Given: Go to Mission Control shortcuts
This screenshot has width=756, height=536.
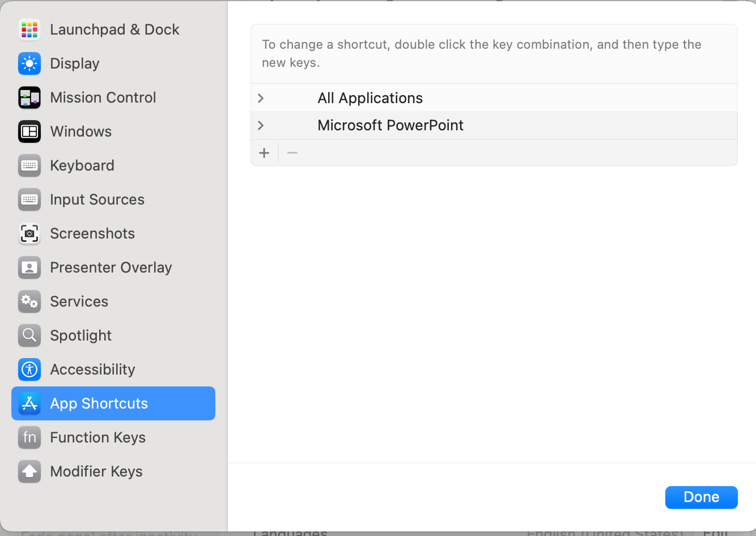Looking at the screenshot, I should (x=113, y=97).
